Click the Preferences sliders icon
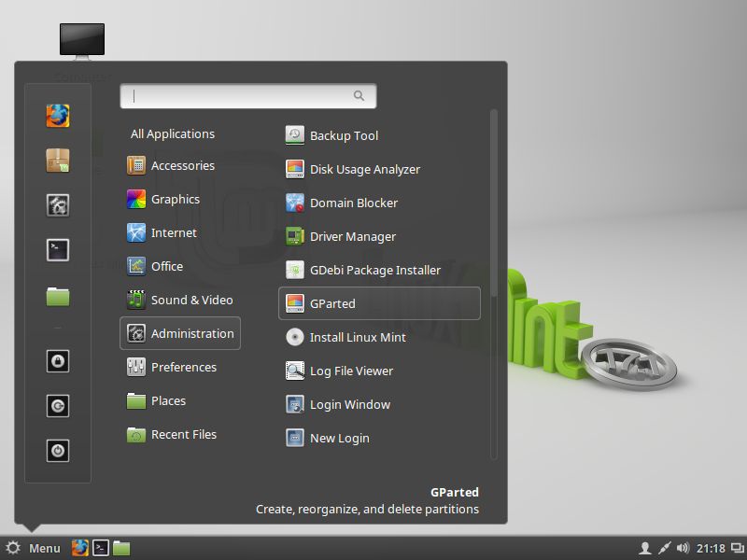747x560 pixels. click(x=136, y=367)
